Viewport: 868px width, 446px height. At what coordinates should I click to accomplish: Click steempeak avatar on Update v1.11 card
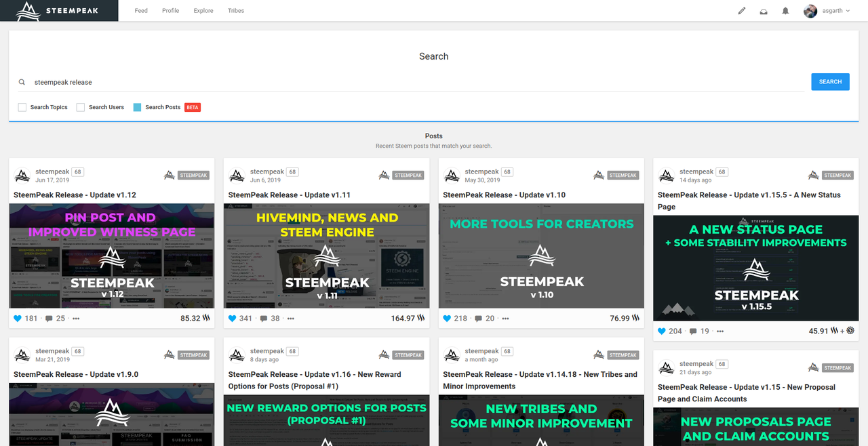coord(237,176)
